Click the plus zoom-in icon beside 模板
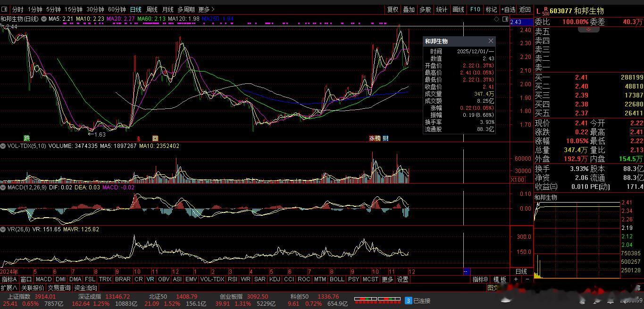This screenshot has height=309, width=644. (x=516, y=279)
